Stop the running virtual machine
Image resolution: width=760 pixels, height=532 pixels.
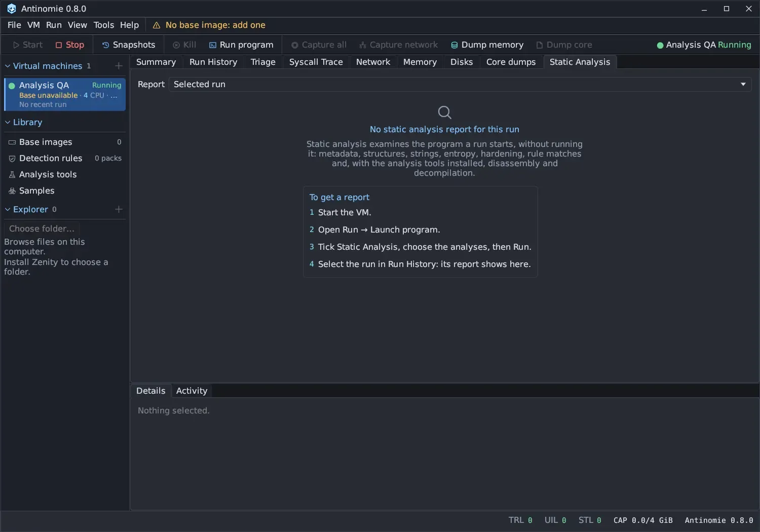click(x=70, y=45)
